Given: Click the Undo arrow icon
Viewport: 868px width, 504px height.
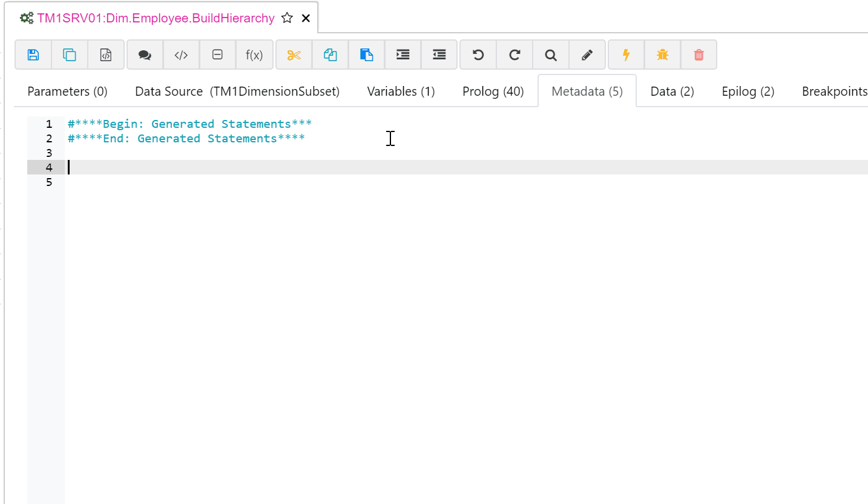Looking at the screenshot, I should point(478,55).
